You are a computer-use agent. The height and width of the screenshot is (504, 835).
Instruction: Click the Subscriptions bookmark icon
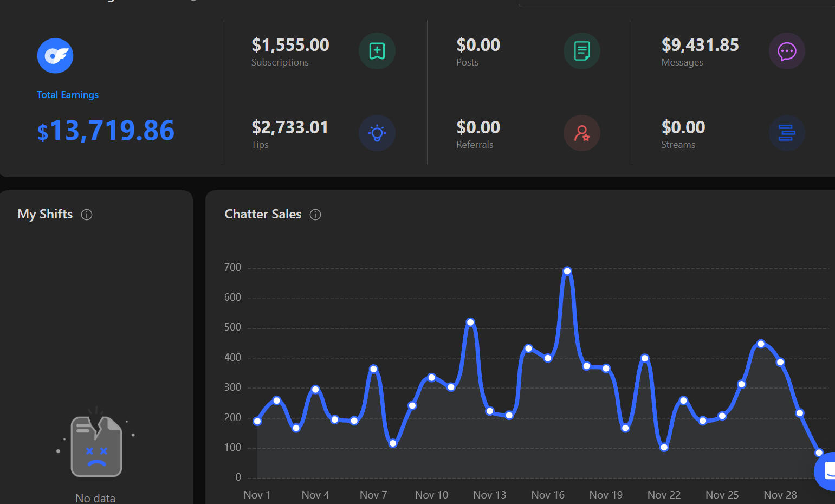[377, 51]
